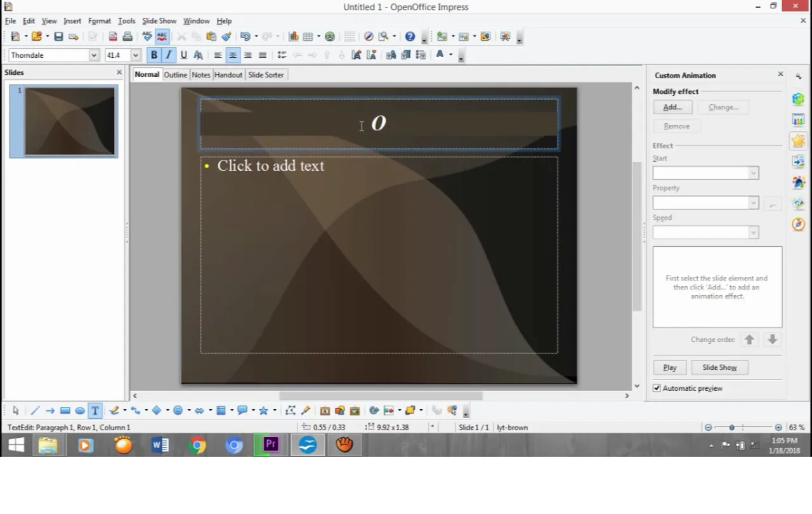The image size is (812, 514).
Task: Select the Curve tool
Action: (x=113, y=411)
